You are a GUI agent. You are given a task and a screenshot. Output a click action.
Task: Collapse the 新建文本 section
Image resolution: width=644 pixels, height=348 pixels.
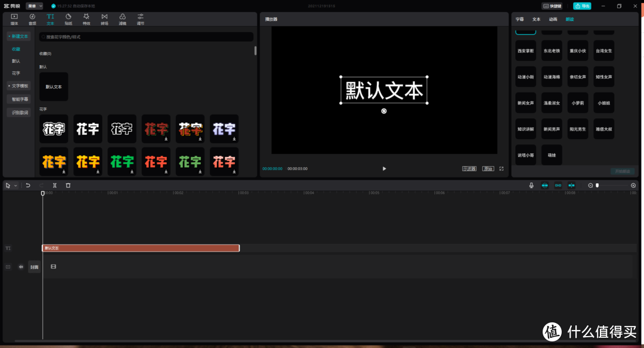[x=18, y=36]
